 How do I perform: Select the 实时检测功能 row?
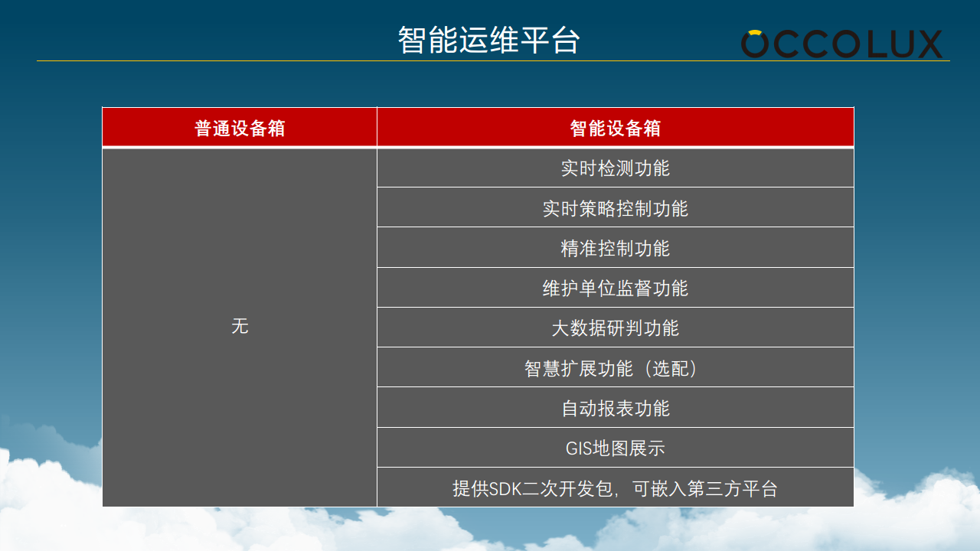click(x=616, y=168)
